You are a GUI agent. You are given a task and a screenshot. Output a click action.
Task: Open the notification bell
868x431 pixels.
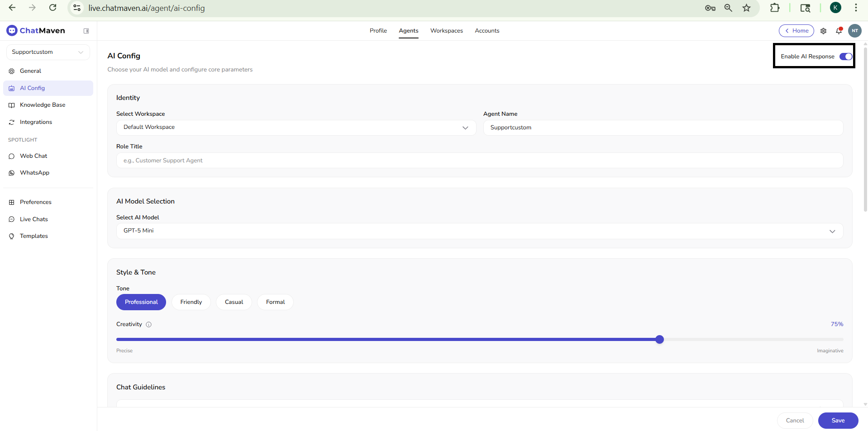coord(839,30)
